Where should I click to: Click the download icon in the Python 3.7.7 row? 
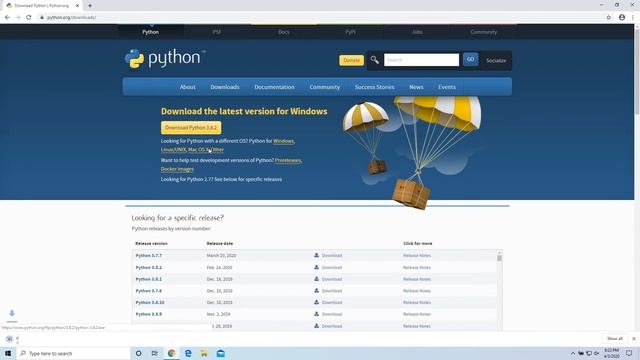coord(316,255)
